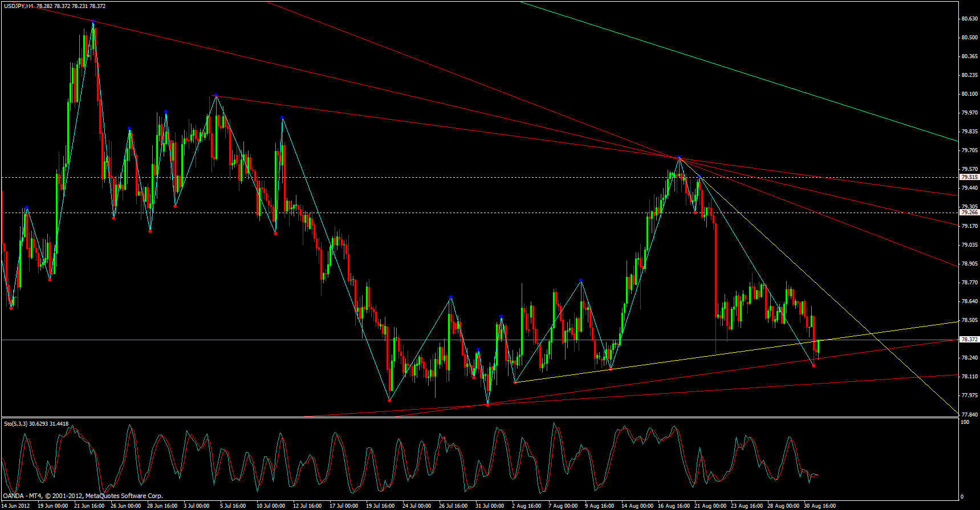Select the blue dot at the highest June peak
Image resolution: width=980 pixels, height=510 pixels.
(93, 22)
